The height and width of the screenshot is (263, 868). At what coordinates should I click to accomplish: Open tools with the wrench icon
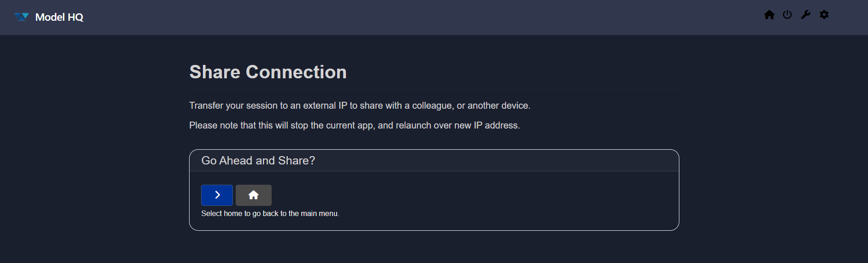click(806, 15)
